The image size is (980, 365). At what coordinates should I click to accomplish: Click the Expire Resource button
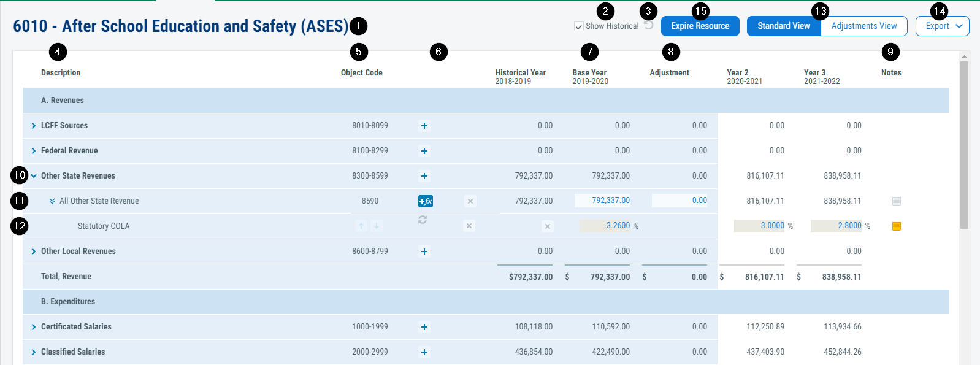700,26
